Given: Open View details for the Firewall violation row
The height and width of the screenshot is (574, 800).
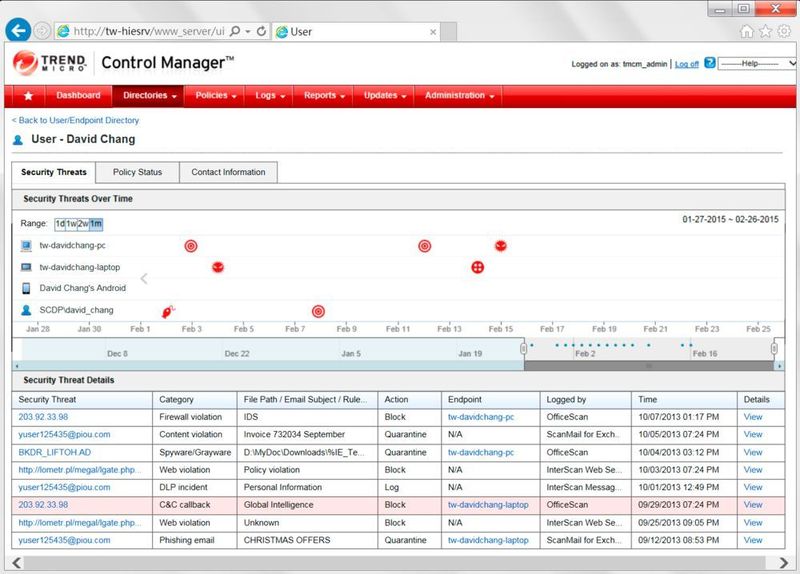Looking at the screenshot, I should 753,417.
